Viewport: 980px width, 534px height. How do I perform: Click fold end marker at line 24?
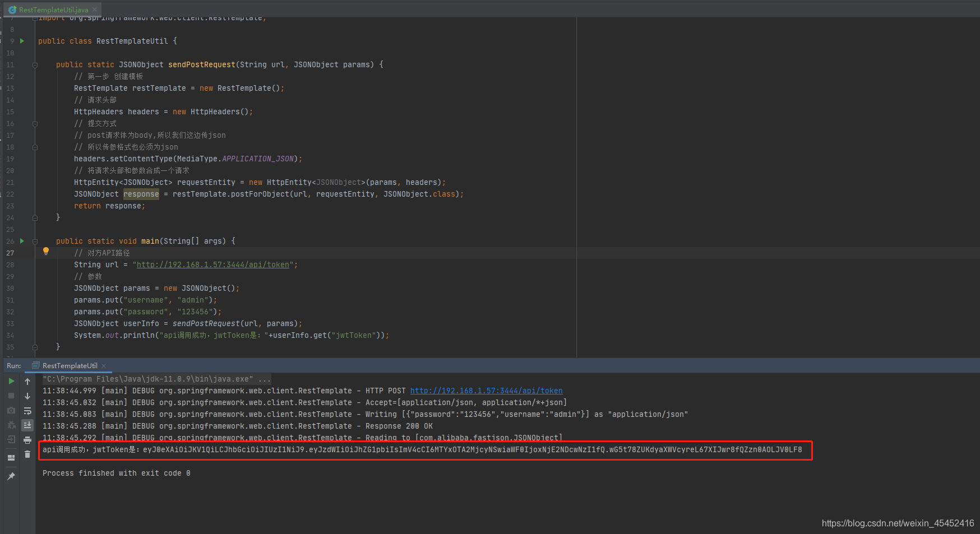35,218
